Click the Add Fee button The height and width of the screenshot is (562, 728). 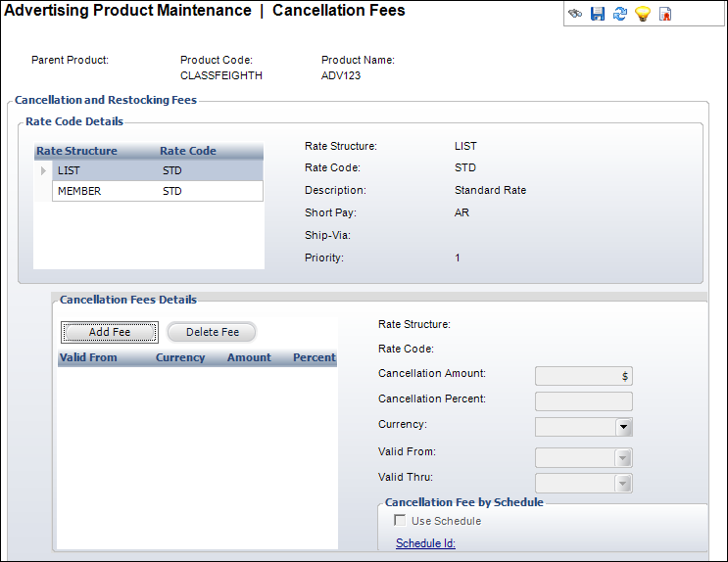[110, 332]
